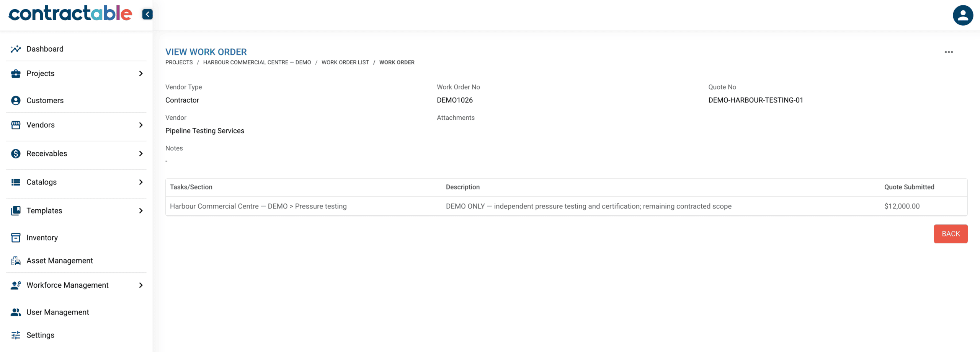Viewport: 980px width, 352px height.
Task: Click the Templates stacked pages icon
Action: coord(16,210)
